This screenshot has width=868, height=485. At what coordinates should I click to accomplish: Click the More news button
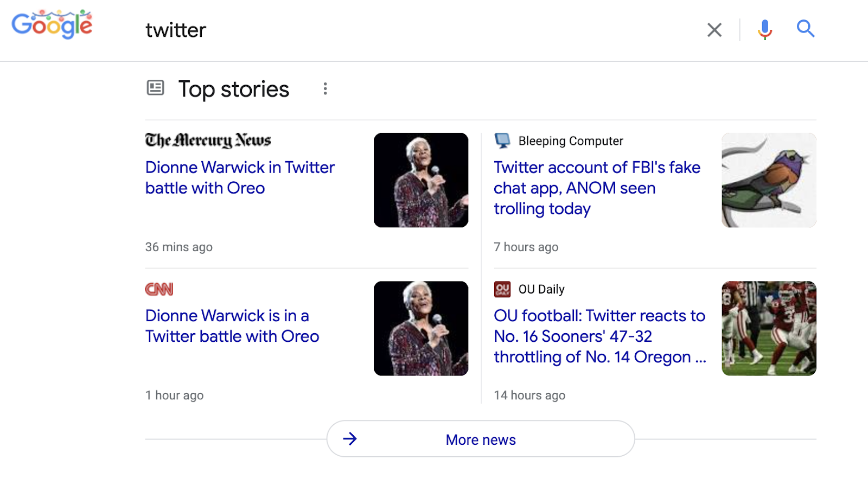(481, 439)
